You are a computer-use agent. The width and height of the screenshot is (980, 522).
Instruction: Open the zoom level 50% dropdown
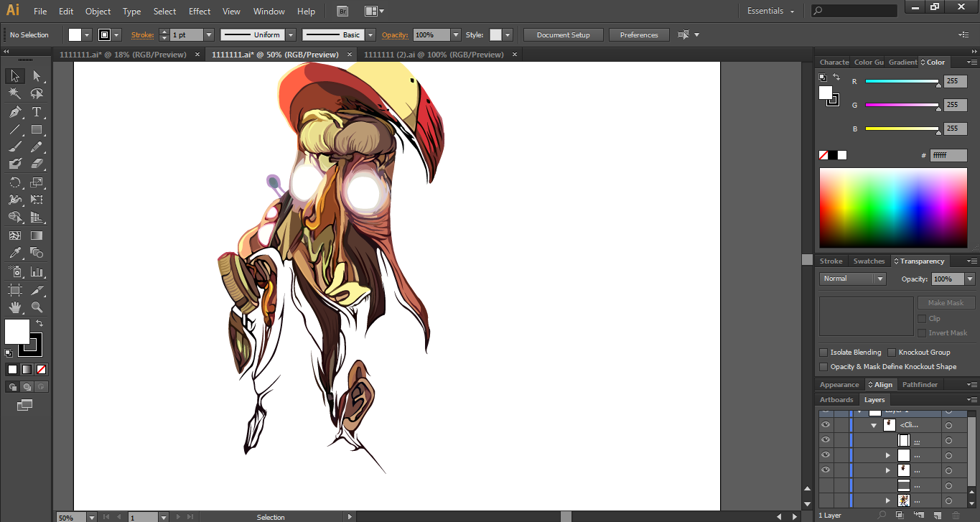pos(91,517)
